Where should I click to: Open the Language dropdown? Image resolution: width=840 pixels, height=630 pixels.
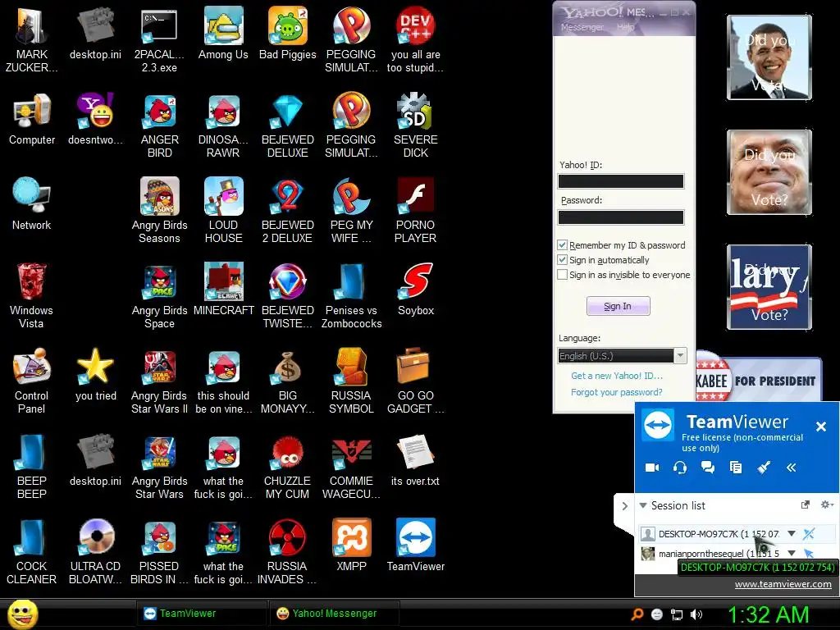(622, 356)
